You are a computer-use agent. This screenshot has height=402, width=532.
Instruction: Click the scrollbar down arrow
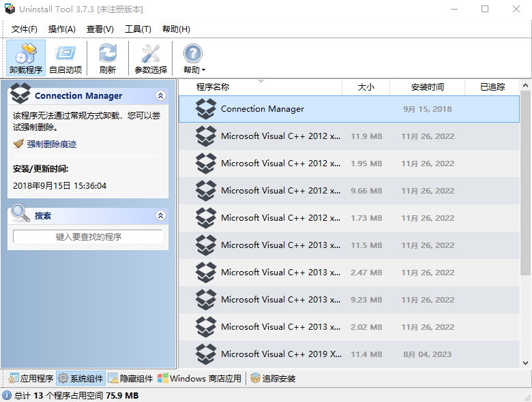pos(525,363)
